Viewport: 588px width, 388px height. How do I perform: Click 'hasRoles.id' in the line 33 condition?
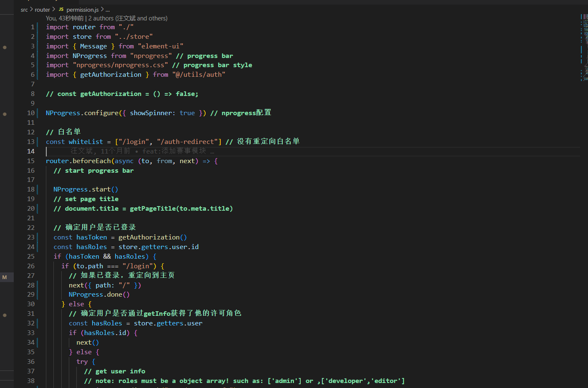coord(105,333)
